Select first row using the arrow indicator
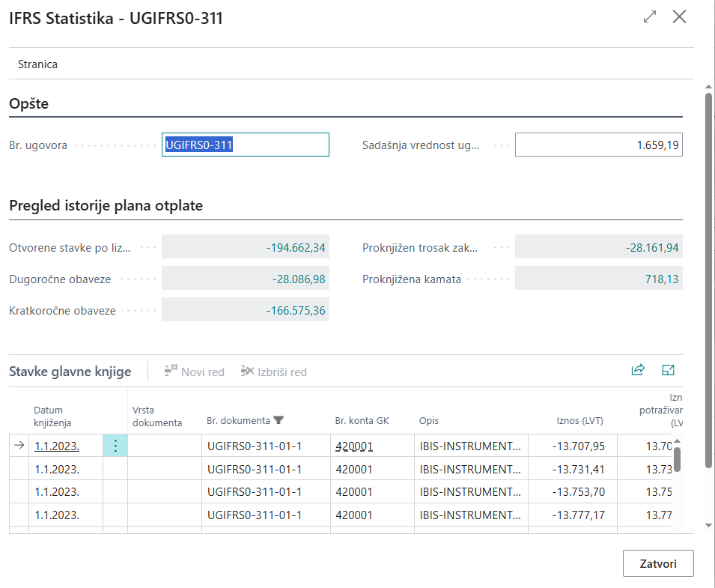Image resolution: width=715 pixels, height=588 pixels. pyautogui.click(x=19, y=445)
